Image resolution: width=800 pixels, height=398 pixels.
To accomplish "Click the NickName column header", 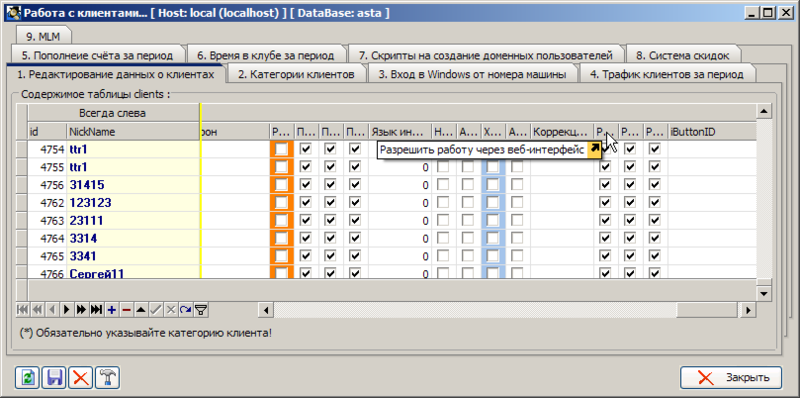I will coord(133,132).
